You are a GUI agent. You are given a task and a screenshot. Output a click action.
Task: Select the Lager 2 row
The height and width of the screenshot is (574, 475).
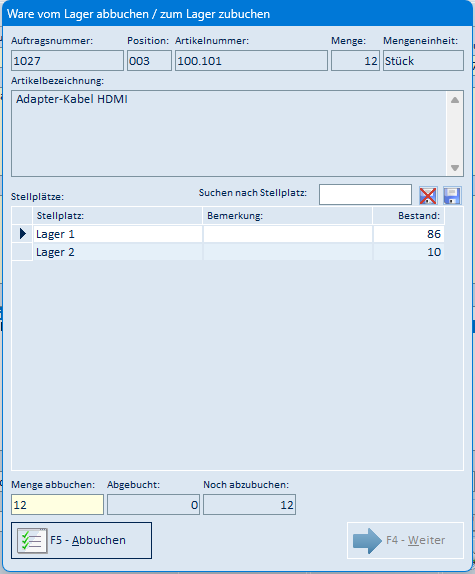pyautogui.click(x=228, y=252)
